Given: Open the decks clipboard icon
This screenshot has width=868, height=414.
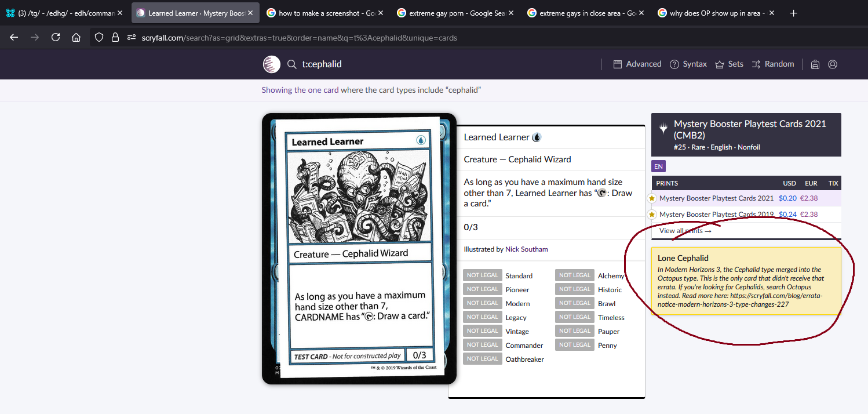Looking at the screenshot, I should point(815,64).
